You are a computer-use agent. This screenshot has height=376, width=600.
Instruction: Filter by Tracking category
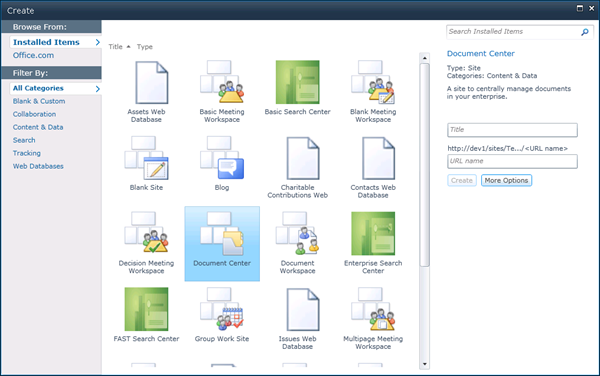point(26,153)
